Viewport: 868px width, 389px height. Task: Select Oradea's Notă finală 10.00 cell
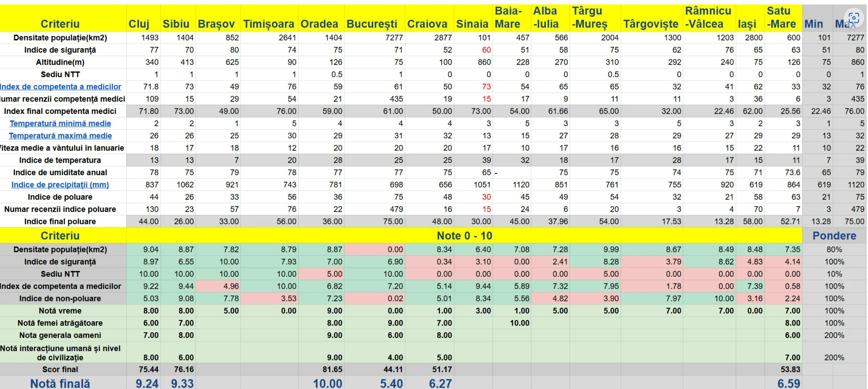pos(327,384)
